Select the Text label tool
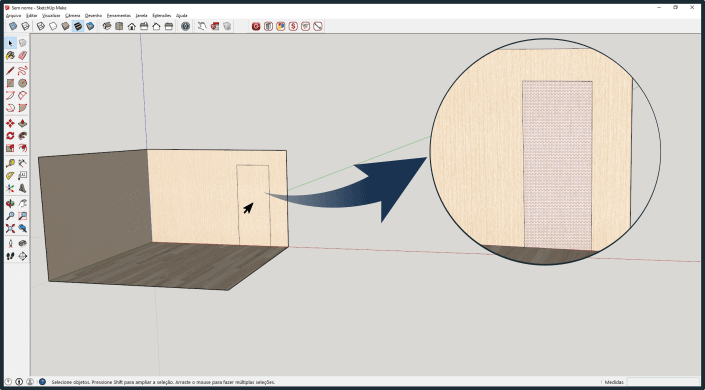 point(22,175)
